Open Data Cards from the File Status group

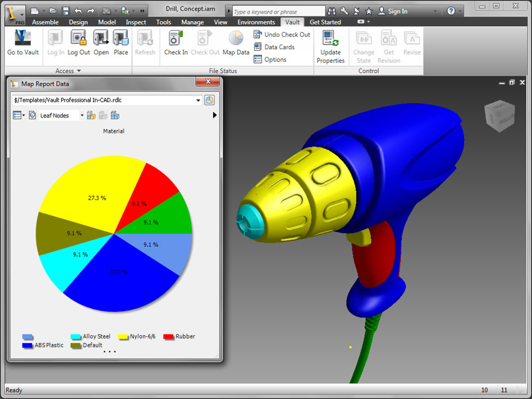pyautogui.click(x=278, y=47)
